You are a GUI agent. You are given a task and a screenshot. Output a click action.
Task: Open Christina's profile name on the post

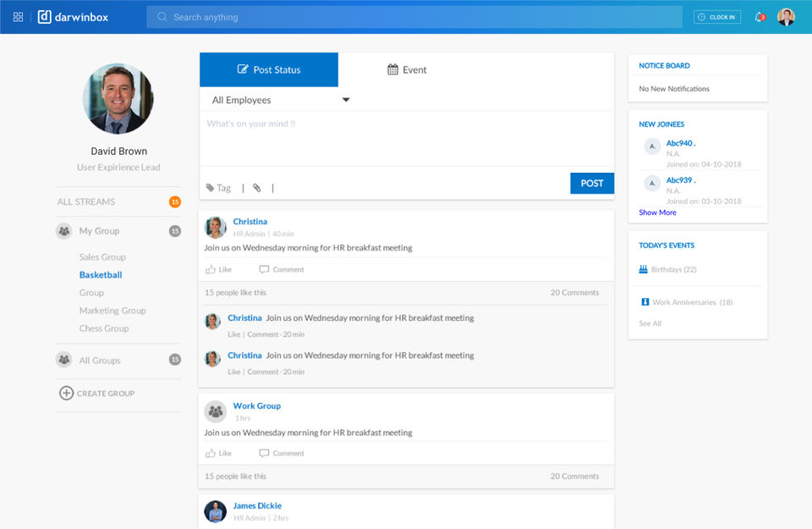(x=250, y=221)
